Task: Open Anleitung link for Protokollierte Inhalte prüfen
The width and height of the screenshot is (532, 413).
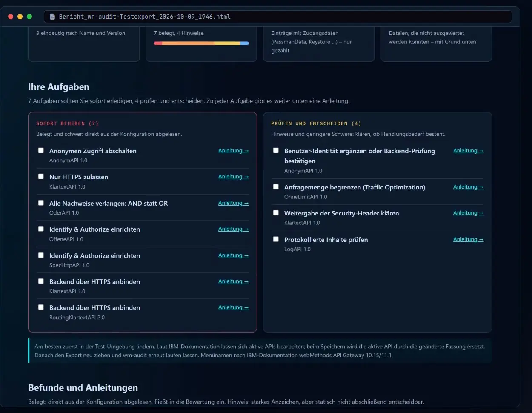Action: [468, 239]
